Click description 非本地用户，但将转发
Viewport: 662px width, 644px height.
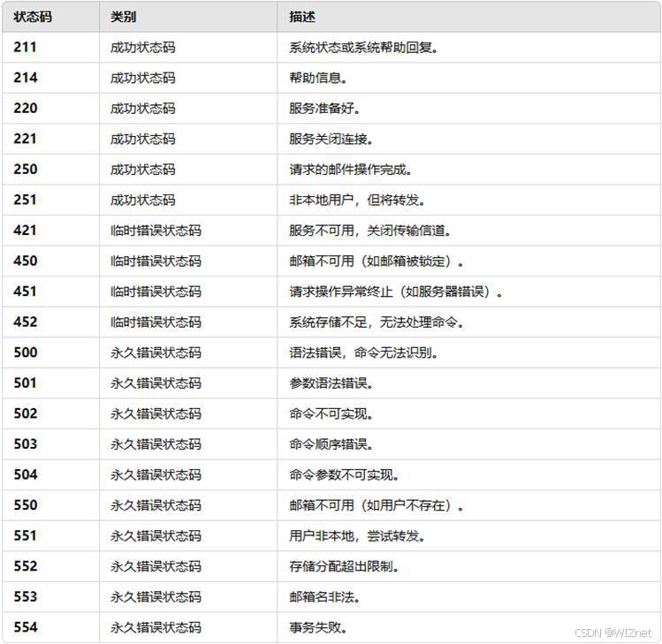point(357,200)
